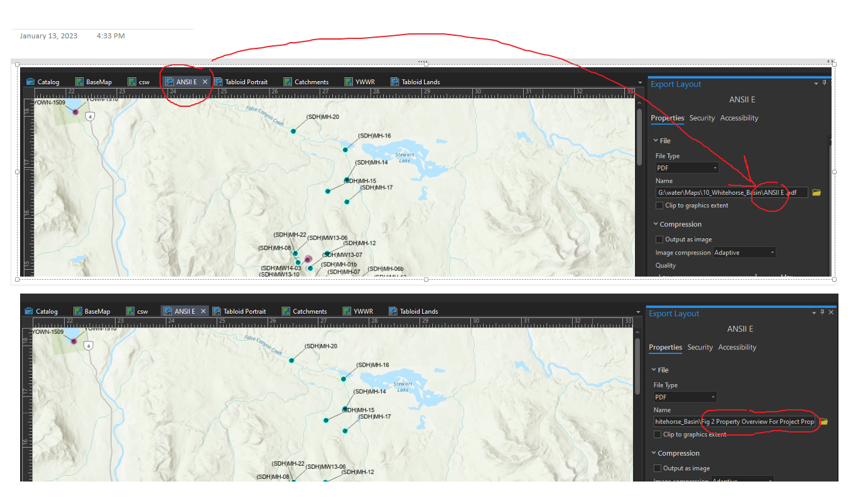Image resolution: width=868 pixels, height=501 pixels.
Task: Click the YWWR layout icon
Action: (x=348, y=81)
